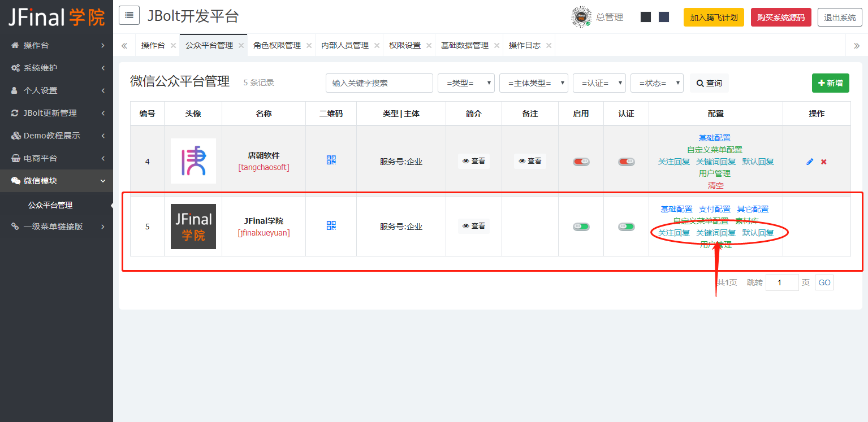Click the GO pagination button
Screen dimensions: 868x422
[824, 282]
